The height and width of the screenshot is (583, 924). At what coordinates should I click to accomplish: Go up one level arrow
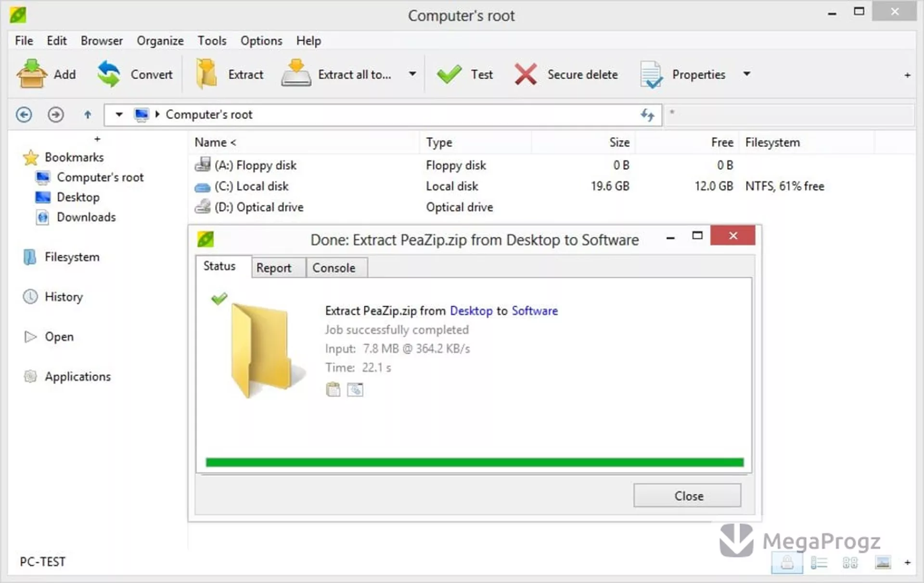click(x=88, y=114)
